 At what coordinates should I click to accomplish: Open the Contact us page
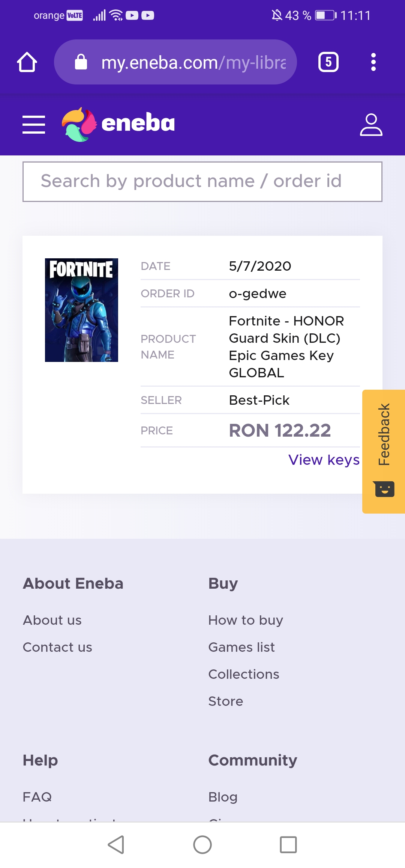pos(57,647)
